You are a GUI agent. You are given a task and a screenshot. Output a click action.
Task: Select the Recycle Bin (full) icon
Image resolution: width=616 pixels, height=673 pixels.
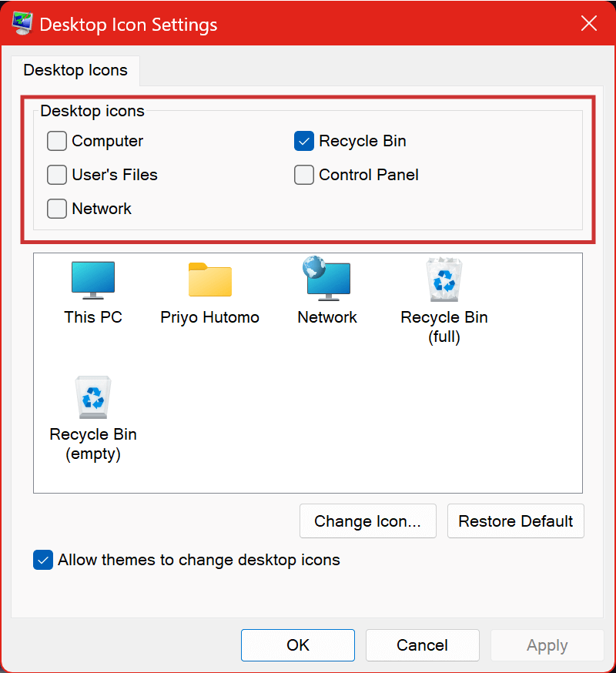pyautogui.click(x=444, y=280)
